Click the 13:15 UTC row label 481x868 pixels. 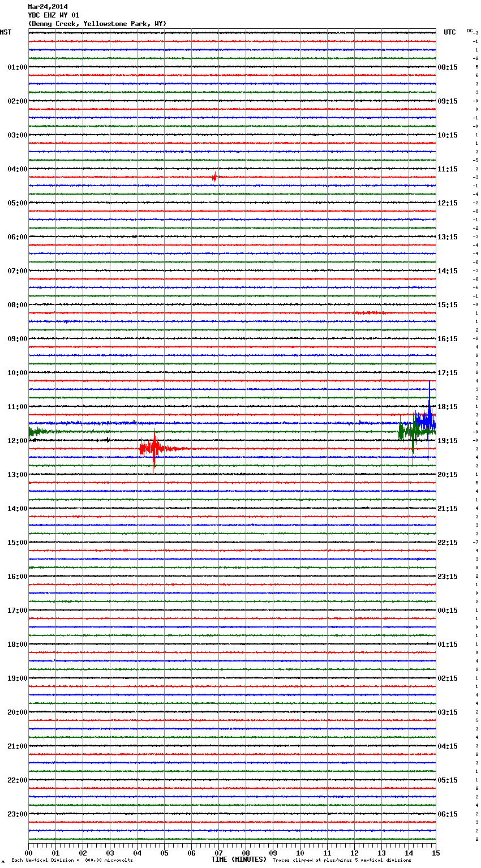coord(448,237)
